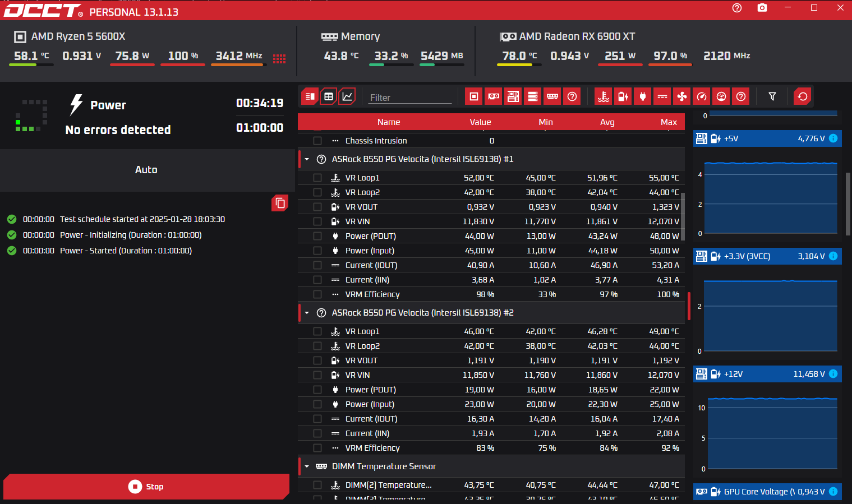Select the Current (IIN) 3,68 A row
The width and height of the screenshot is (852, 504).
click(x=491, y=280)
